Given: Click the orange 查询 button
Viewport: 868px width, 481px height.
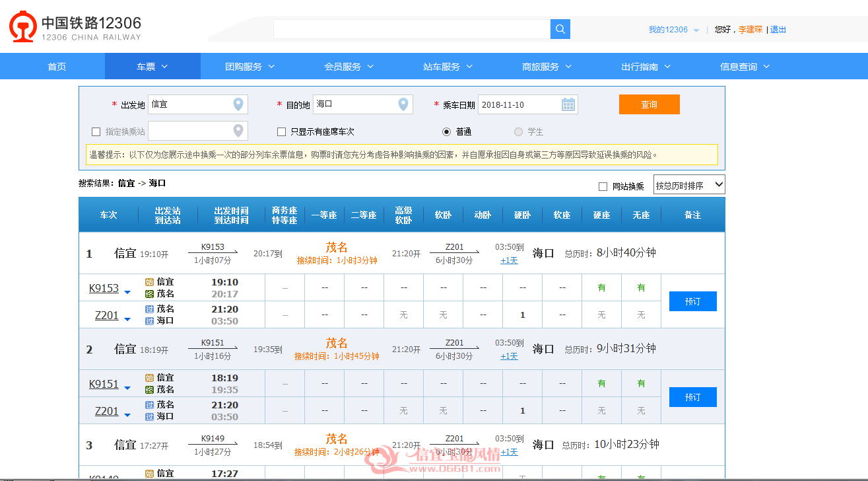Looking at the screenshot, I should coord(649,104).
